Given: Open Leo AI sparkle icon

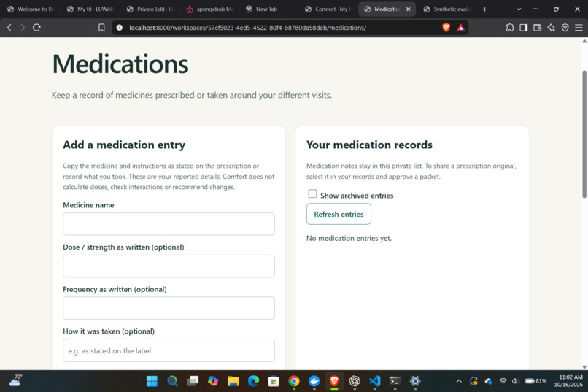Looking at the screenshot, I should click(x=552, y=28).
